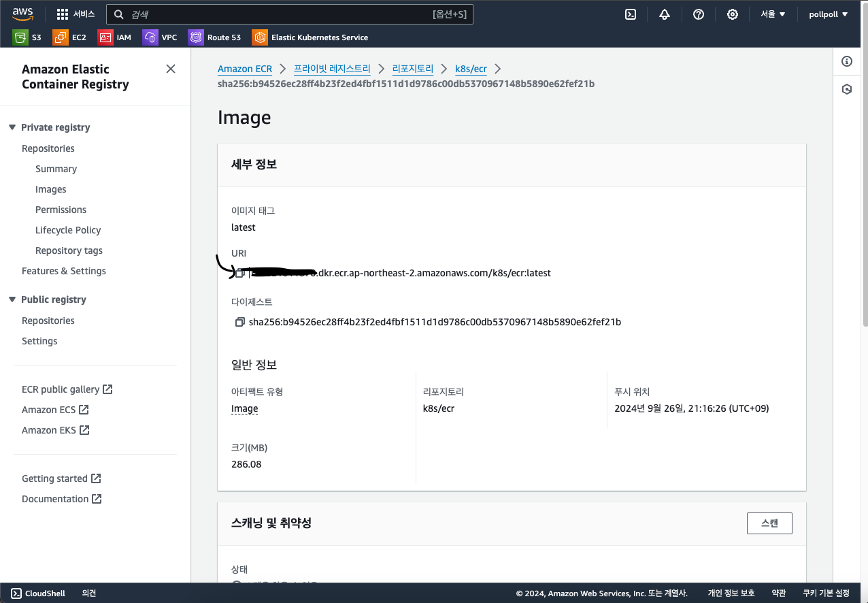Open the Amazon ECS external link

click(x=55, y=410)
